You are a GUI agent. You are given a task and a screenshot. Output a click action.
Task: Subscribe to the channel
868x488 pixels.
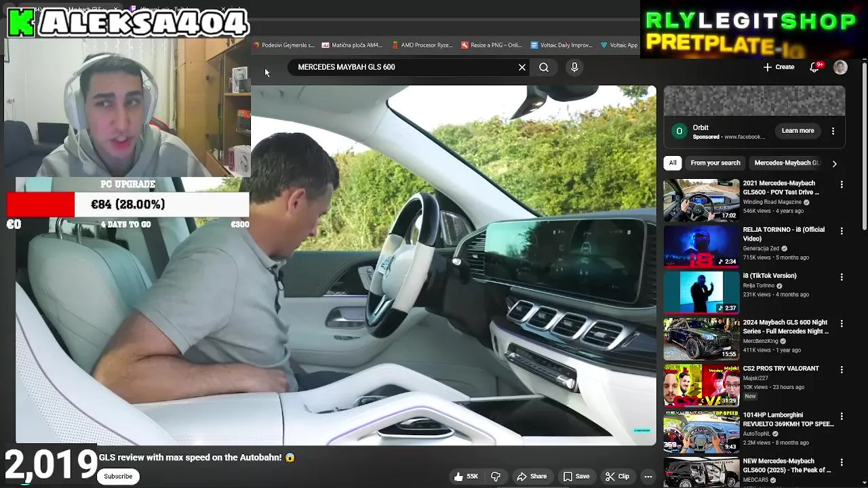pyautogui.click(x=118, y=476)
